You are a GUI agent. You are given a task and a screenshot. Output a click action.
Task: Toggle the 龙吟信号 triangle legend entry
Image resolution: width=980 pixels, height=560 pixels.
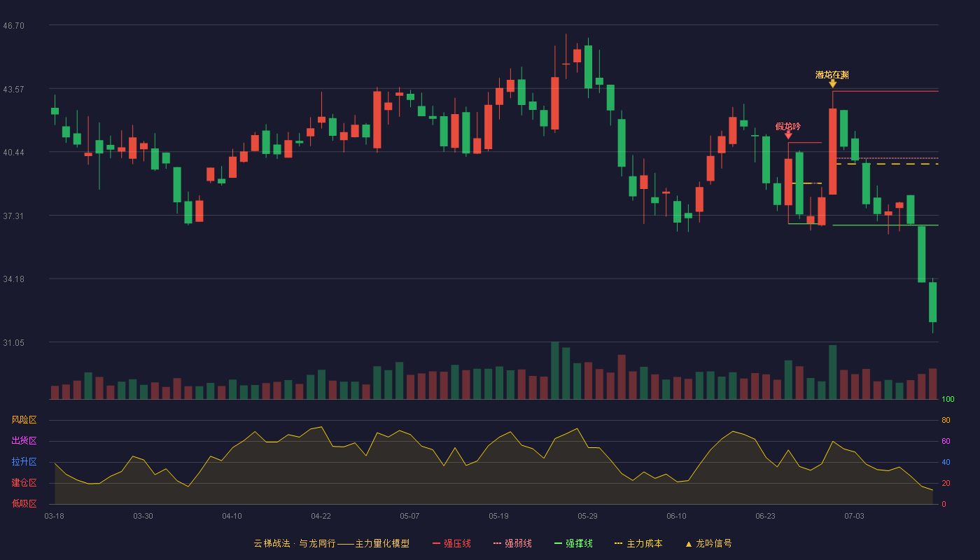tap(708, 543)
